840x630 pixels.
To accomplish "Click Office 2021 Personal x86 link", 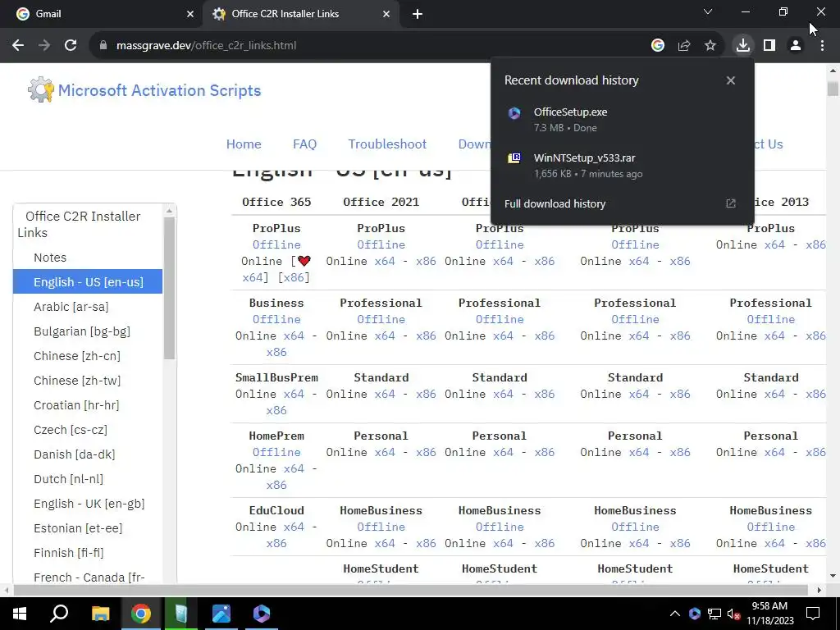I will click(x=426, y=452).
